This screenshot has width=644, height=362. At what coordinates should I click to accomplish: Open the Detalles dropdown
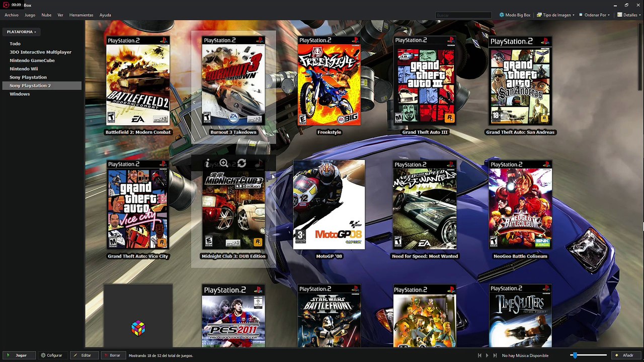pyautogui.click(x=629, y=15)
